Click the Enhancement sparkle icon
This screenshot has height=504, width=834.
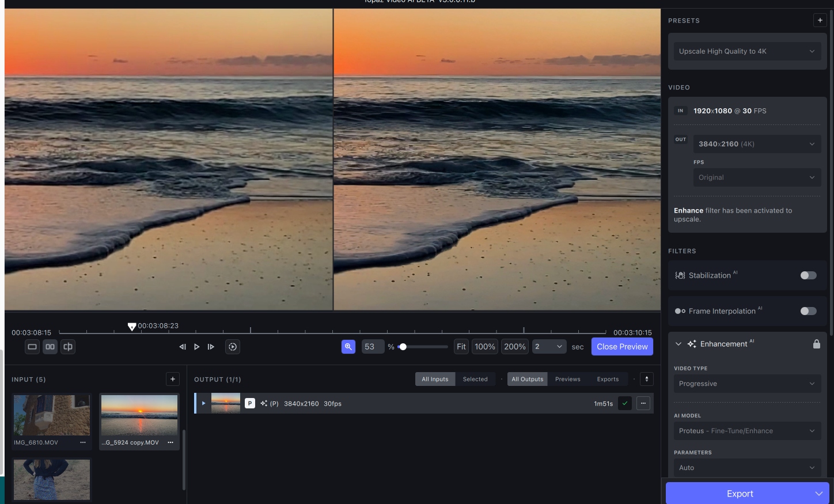coord(692,344)
